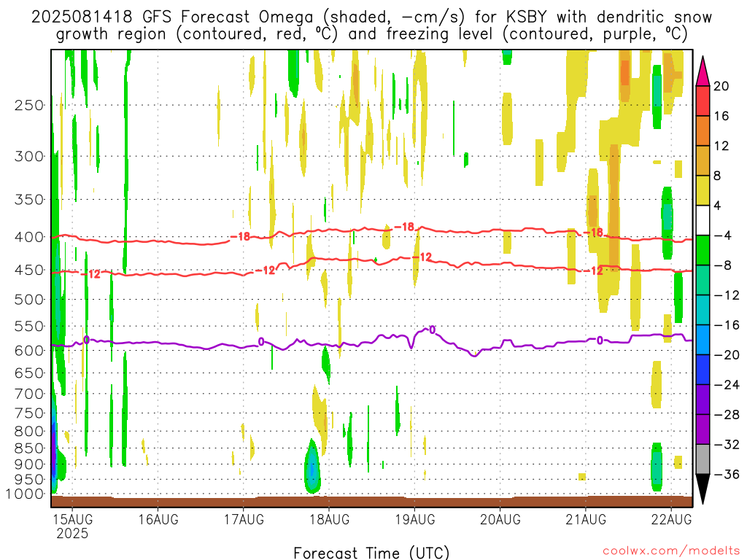The image size is (747, 560).
Task: Click the yellow color bar segment between 4 and 8
Action: 703,190
